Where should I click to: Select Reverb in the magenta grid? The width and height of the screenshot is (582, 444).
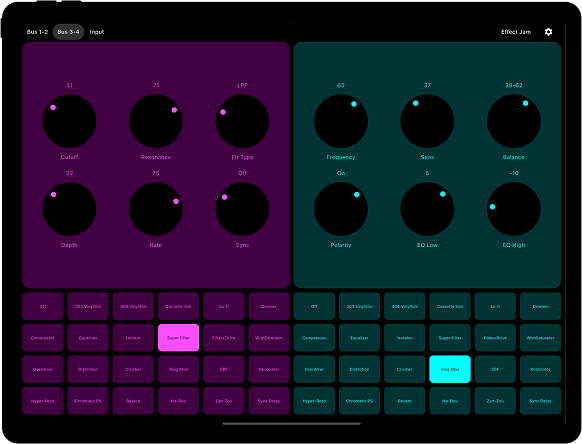(133, 401)
